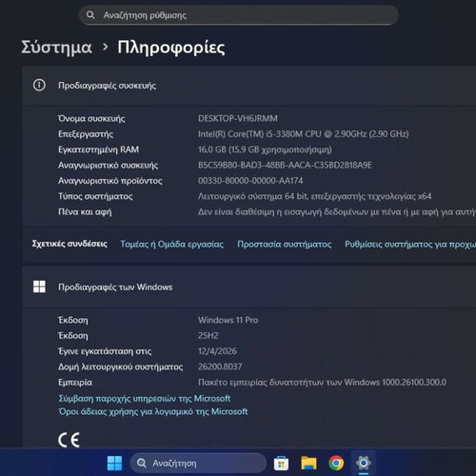476x476 pixels.
Task: Select version value 25H2
Action: (208, 335)
